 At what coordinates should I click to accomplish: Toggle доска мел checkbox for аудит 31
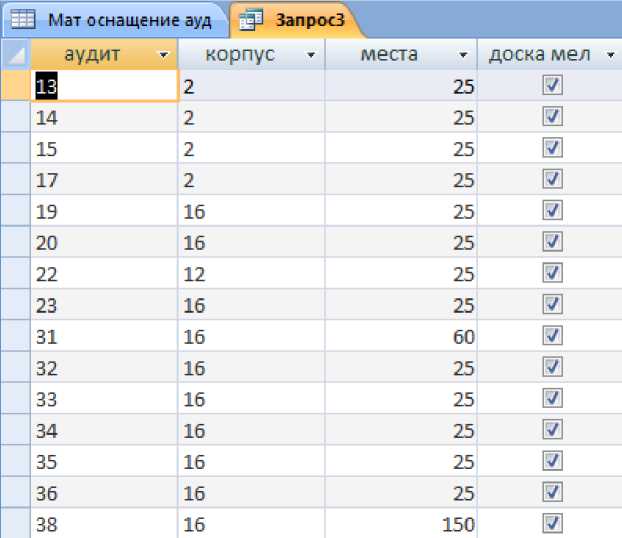tap(553, 336)
